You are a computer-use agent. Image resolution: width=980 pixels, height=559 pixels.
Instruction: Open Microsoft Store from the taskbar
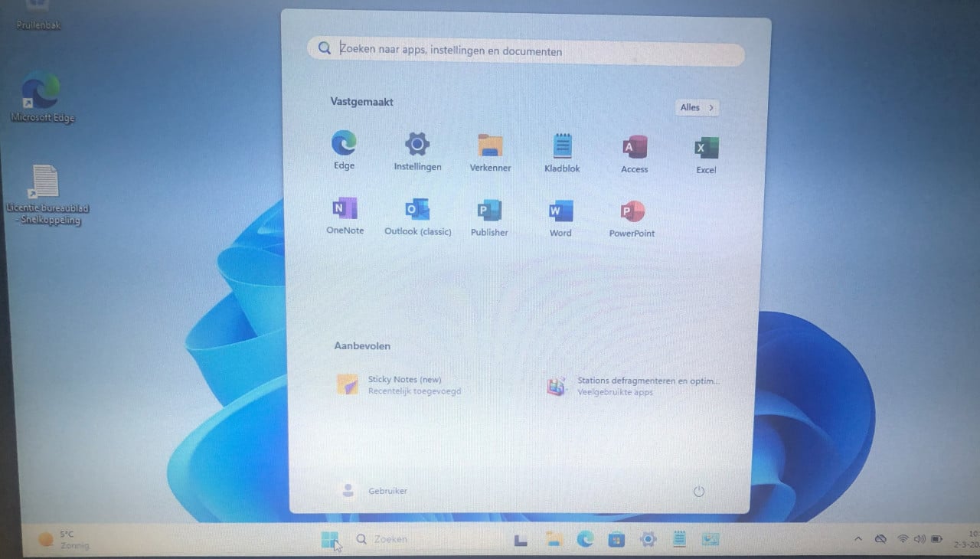click(x=616, y=540)
